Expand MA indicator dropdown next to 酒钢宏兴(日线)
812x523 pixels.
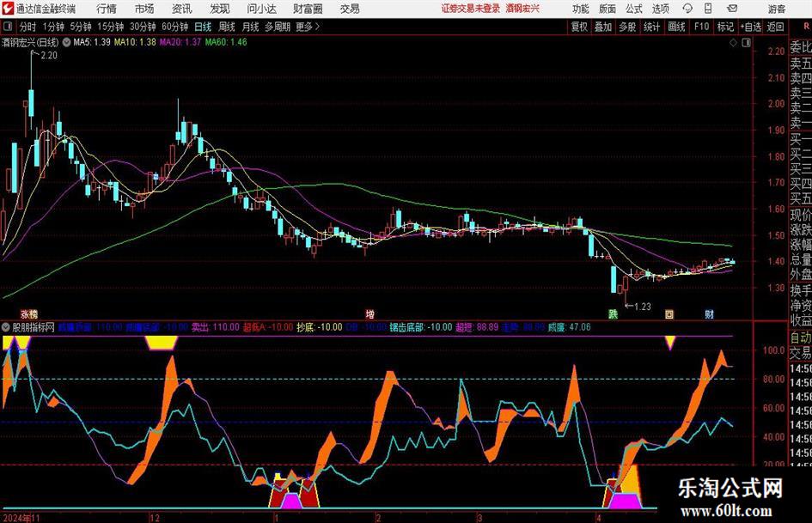tap(66, 42)
